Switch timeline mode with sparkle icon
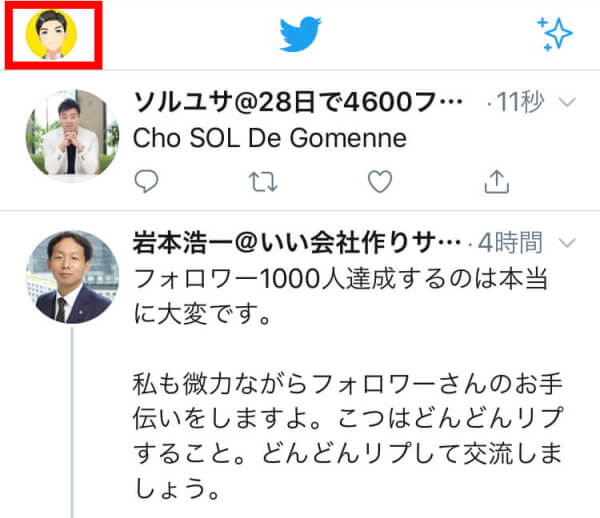This screenshot has width=600, height=518. [x=555, y=34]
